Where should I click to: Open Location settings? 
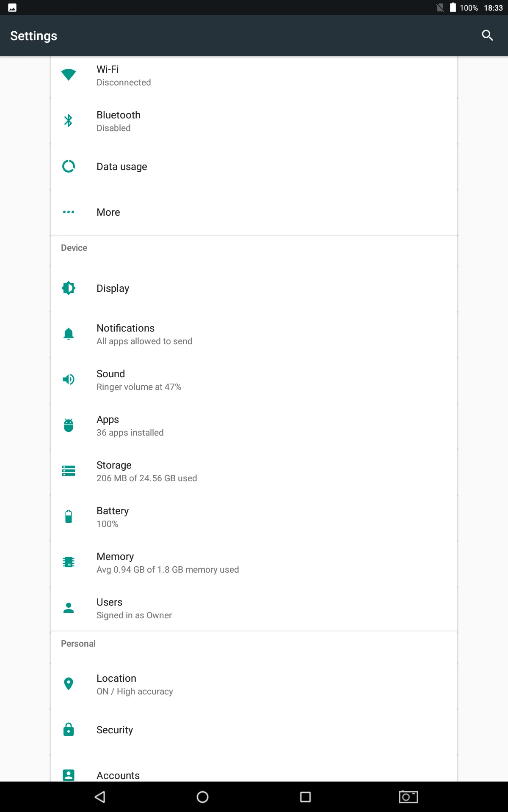click(254, 684)
